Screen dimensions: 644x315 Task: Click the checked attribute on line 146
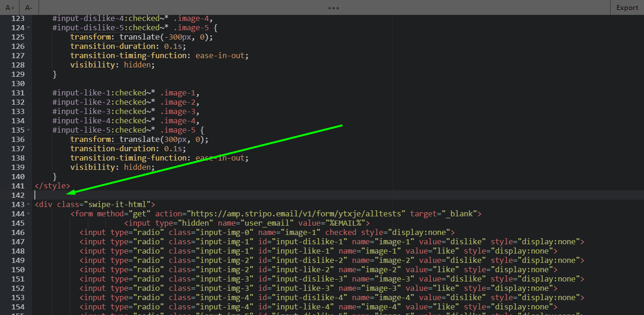click(x=341, y=232)
